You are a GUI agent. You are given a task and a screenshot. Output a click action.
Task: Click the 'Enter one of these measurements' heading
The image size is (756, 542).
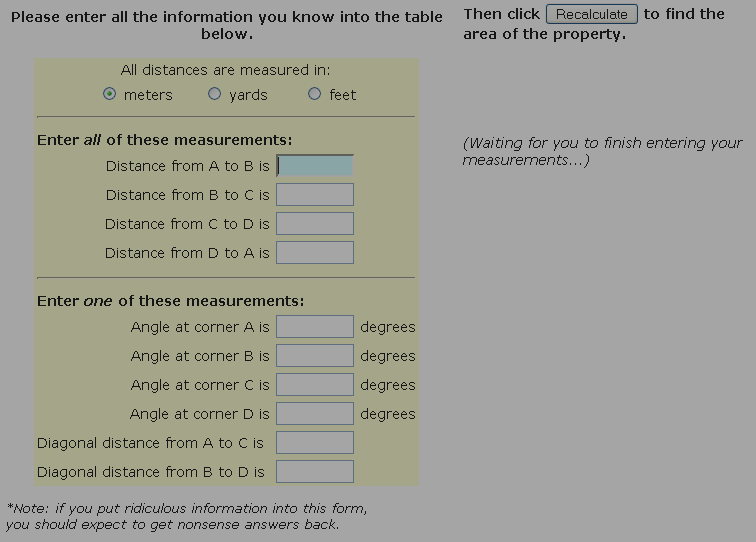171,301
